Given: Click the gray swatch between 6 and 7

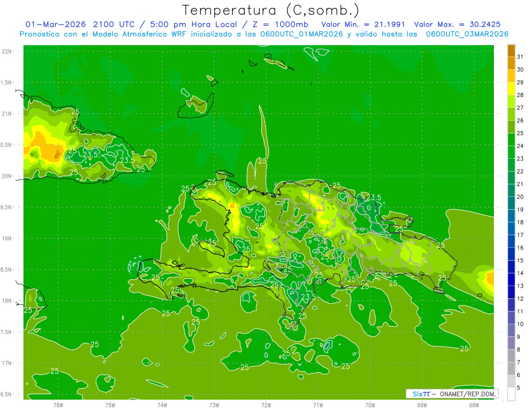Looking at the screenshot, I should point(511,368).
